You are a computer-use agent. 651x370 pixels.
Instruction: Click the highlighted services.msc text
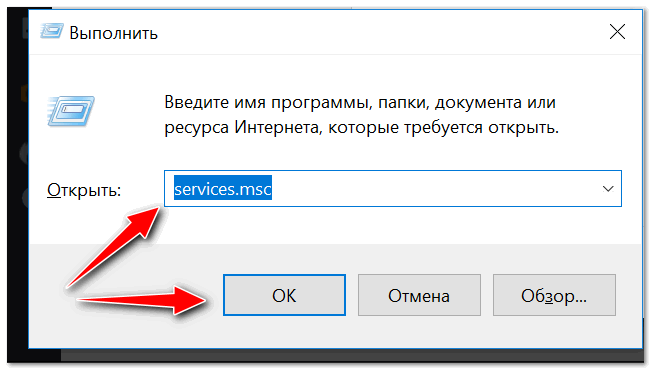[223, 189]
